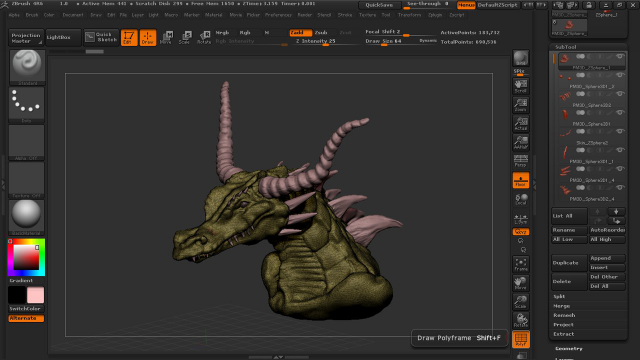Toggle the Mrgb channel button
This screenshot has height=360, width=640.
tap(223, 33)
